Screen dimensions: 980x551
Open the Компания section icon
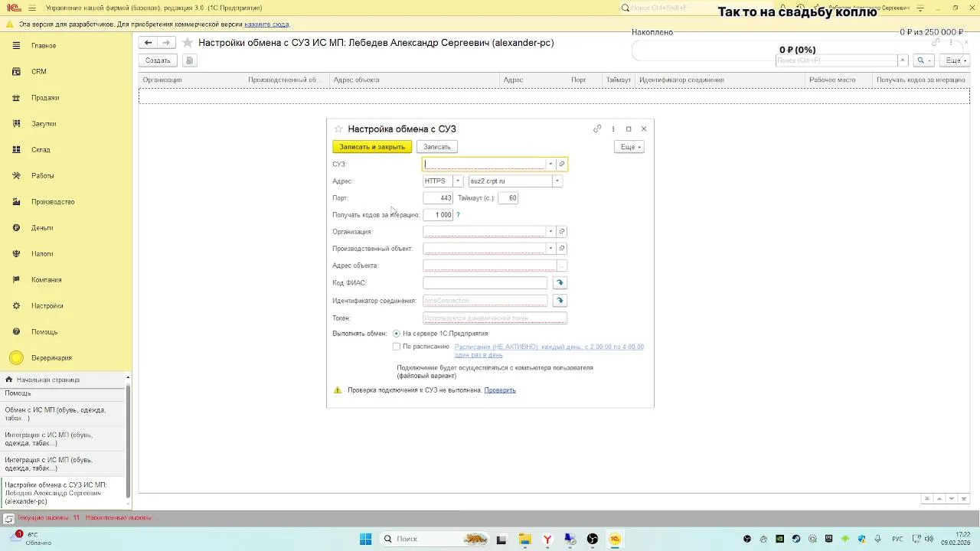pos(16,280)
